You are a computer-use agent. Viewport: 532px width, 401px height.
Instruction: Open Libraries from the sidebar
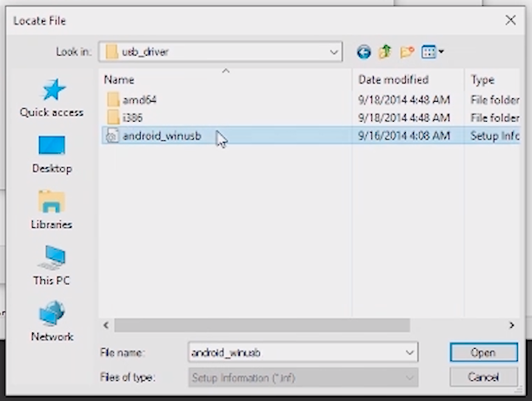coord(52,210)
